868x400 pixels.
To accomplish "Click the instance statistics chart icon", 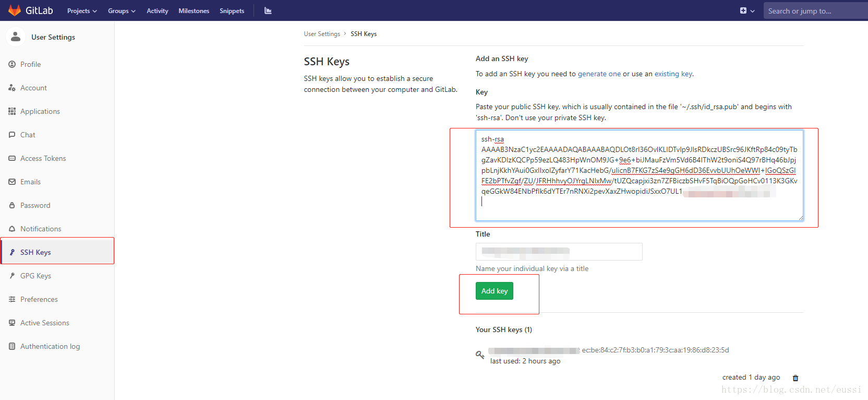I will pos(268,10).
